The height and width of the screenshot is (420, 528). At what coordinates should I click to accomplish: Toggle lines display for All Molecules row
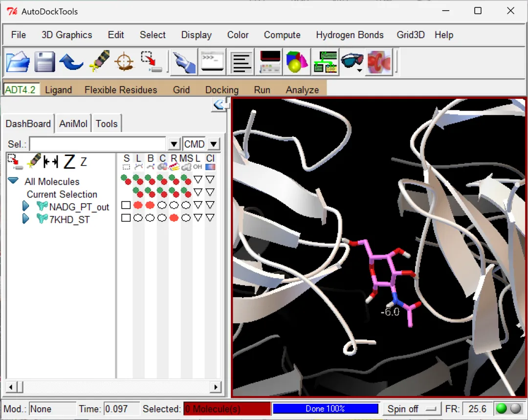pyautogui.click(x=138, y=179)
